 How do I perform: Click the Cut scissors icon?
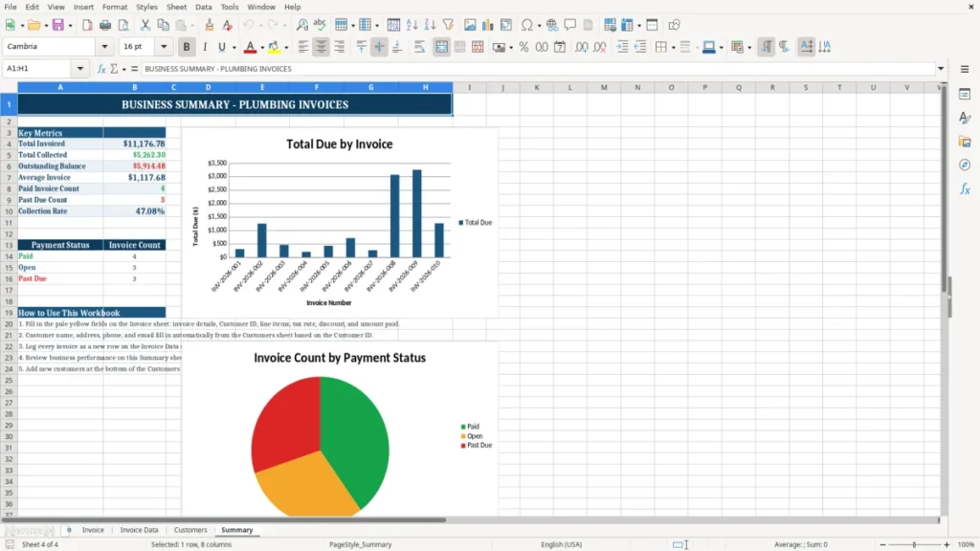pos(145,25)
